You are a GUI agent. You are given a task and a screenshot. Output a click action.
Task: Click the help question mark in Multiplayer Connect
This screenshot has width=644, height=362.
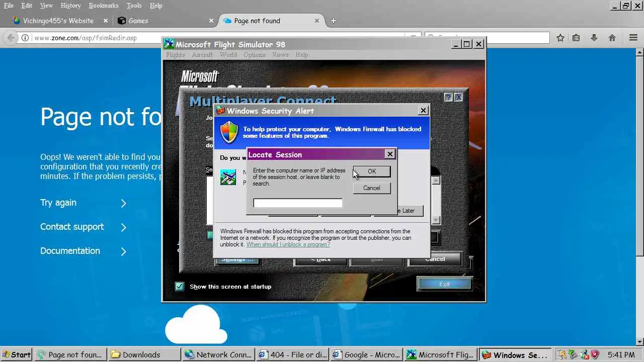pos(448,98)
